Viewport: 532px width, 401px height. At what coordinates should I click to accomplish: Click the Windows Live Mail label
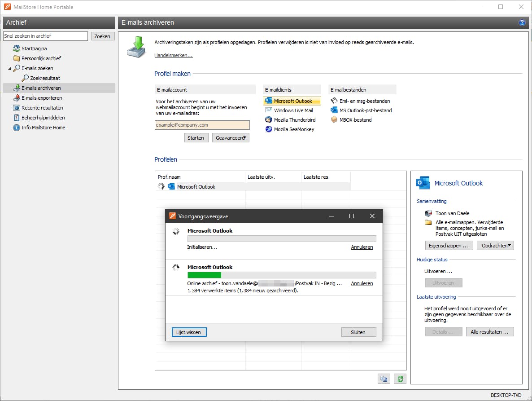tap(293, 110)
